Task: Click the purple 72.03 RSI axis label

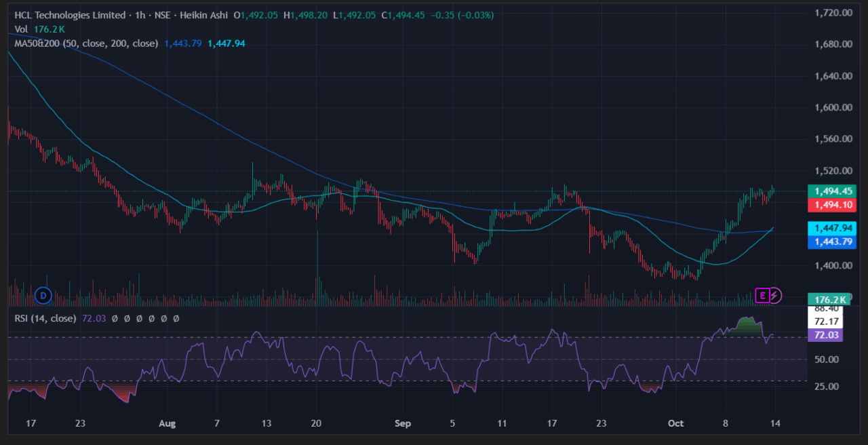Action: point(827,335)
